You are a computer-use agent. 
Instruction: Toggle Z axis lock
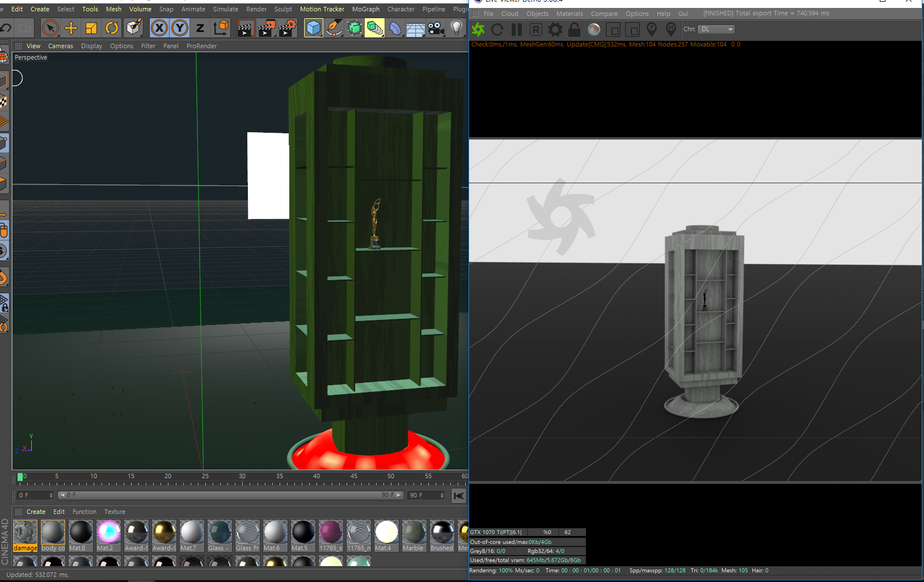click(200, 28)
